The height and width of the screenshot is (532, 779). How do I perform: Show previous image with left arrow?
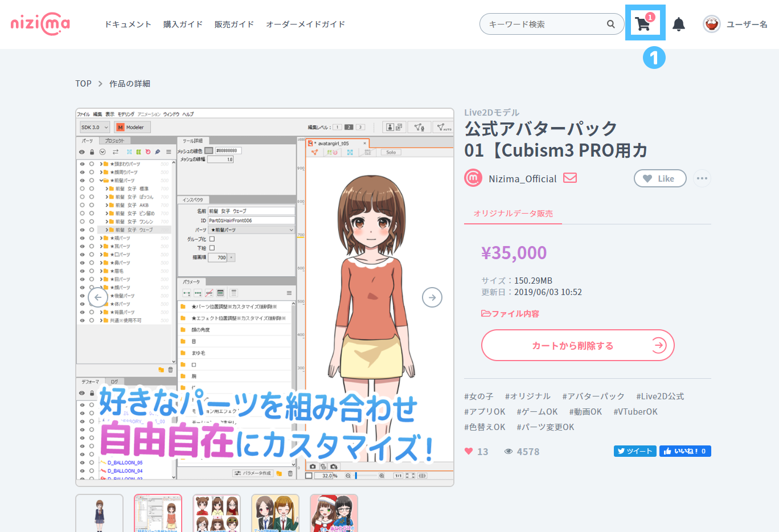pos(98,297)
